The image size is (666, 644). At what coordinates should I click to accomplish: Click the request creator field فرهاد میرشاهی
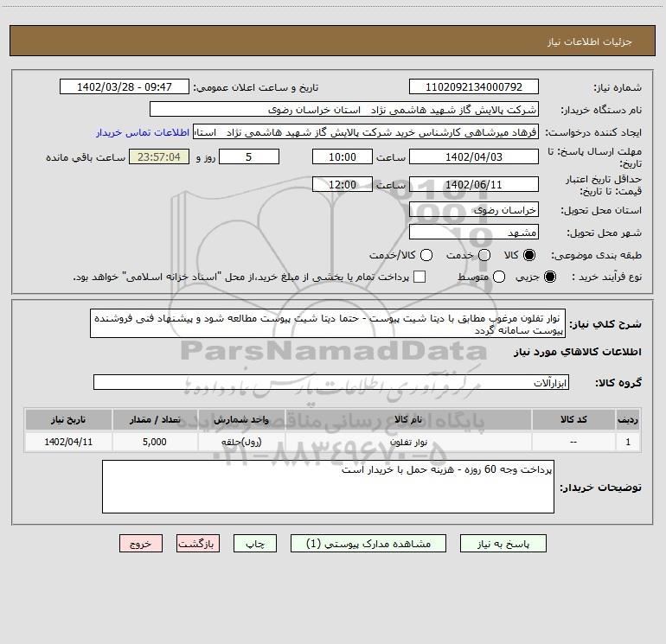(366, 132)
